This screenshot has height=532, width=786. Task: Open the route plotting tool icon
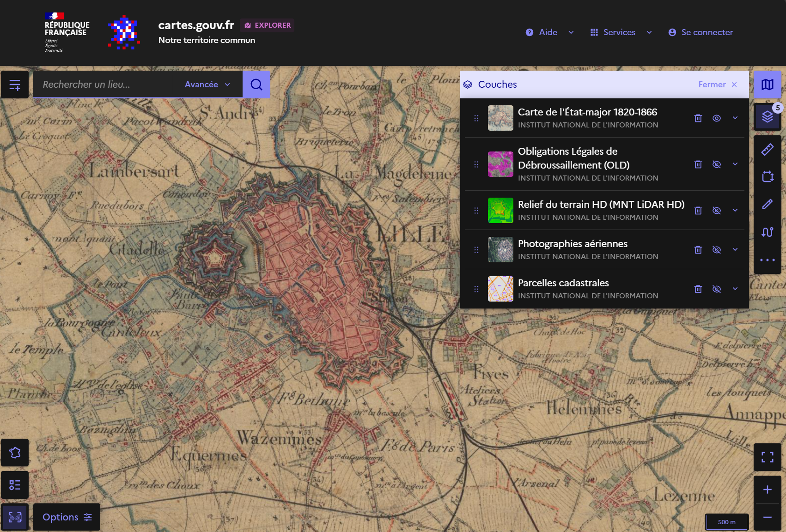[x=768, y=232]
